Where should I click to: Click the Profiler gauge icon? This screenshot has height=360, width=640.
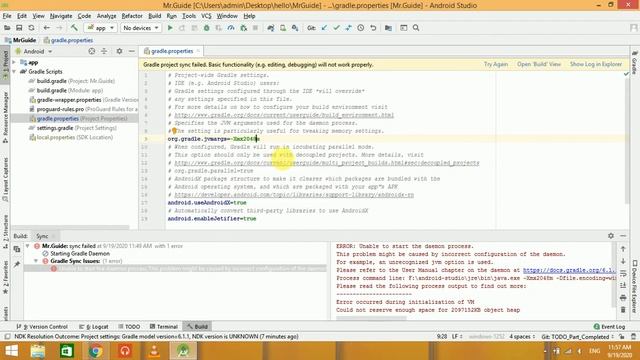(231, 28)
